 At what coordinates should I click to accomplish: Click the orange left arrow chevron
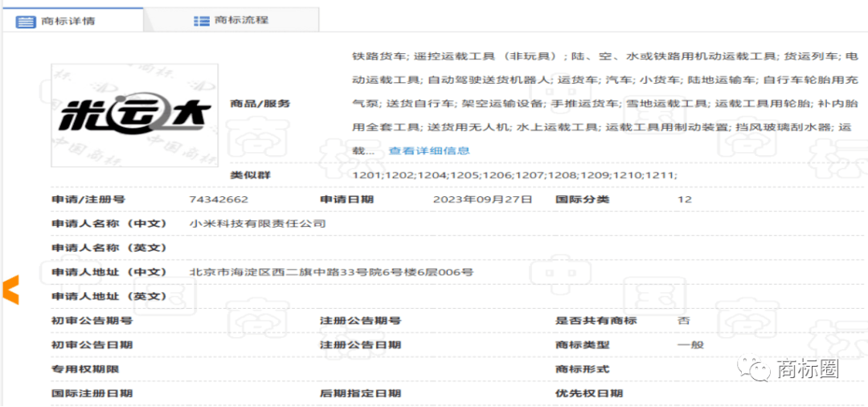coord(11,290)
